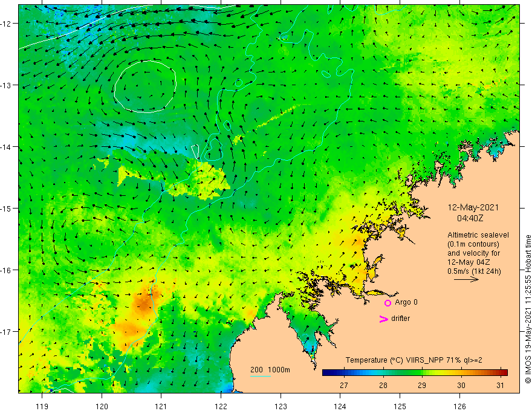Click the longitude '121' axis label
The width and height of the screenshot is (532, 411).
point(161,406)
